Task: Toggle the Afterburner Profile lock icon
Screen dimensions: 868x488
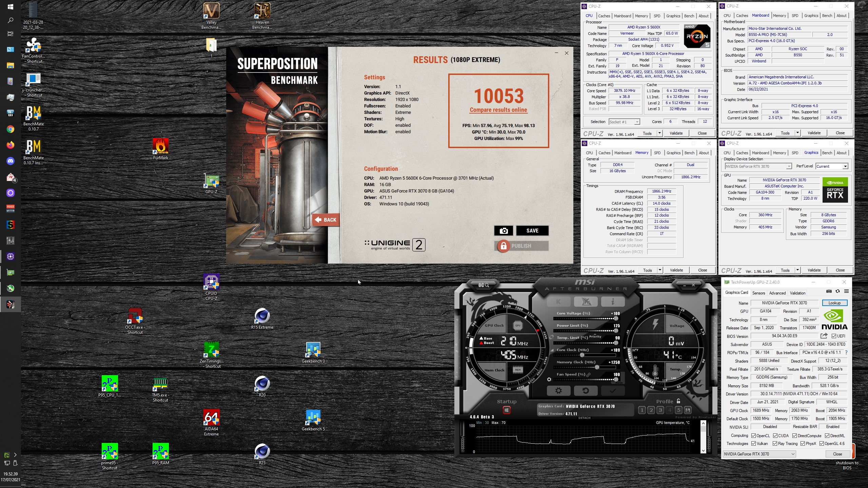Action: tap(678, 401)
